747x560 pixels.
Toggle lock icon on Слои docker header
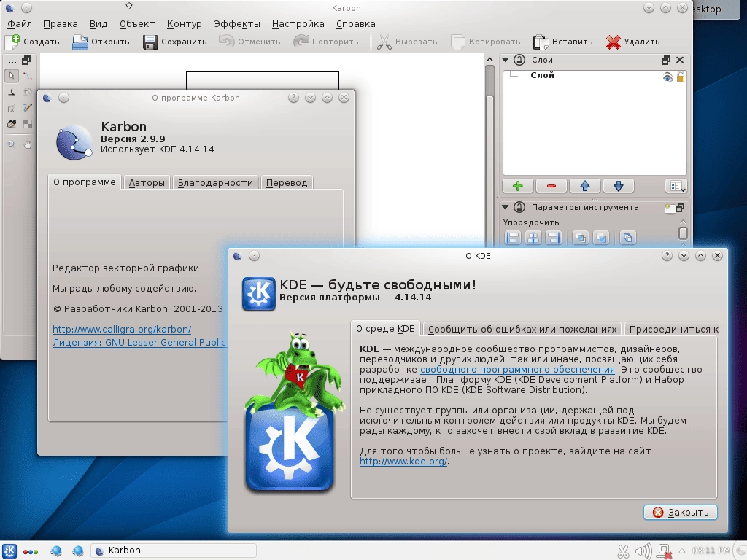pos(519,60)
